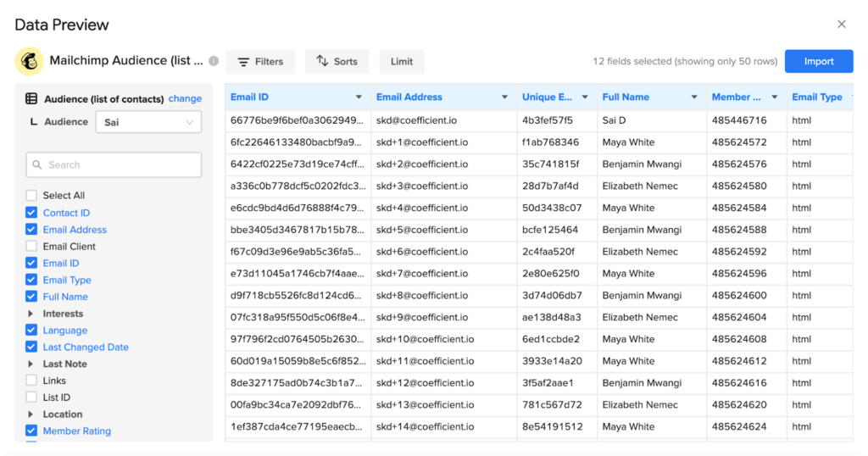Click the 12 fields selected status text
868x456 pixels.
(x=685, y=61)
